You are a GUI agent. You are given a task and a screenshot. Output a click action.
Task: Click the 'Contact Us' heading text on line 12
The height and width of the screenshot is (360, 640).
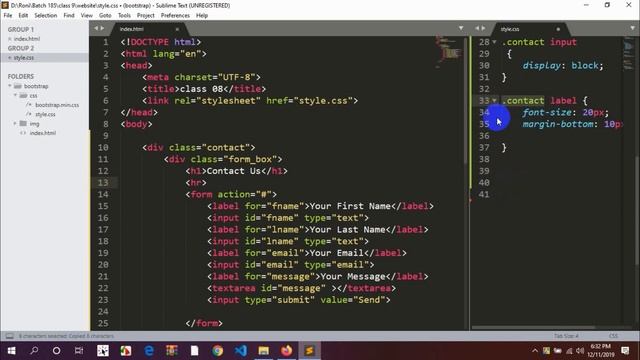(x=233, y=171)
